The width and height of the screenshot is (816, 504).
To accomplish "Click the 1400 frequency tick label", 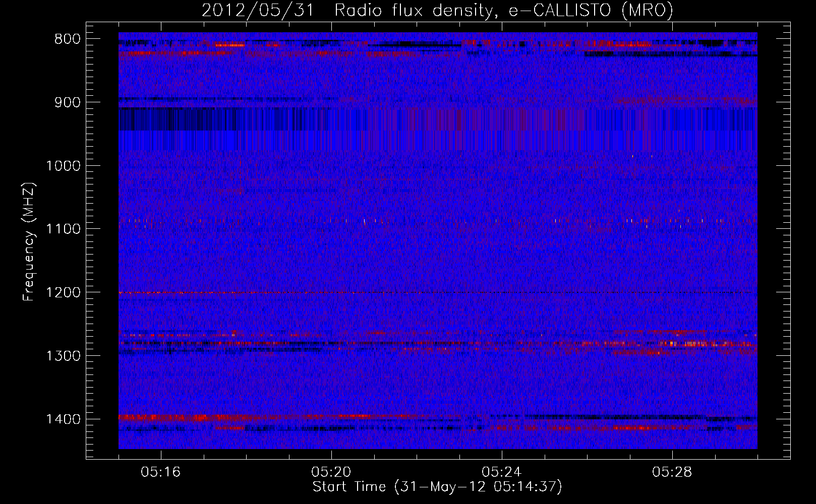I will 63,419.
